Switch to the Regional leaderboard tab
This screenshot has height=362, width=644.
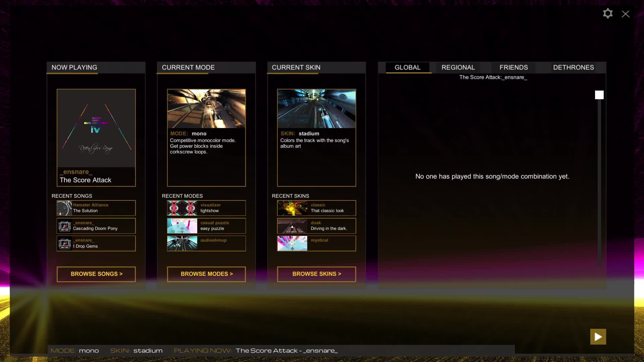[x=458, y=67]
